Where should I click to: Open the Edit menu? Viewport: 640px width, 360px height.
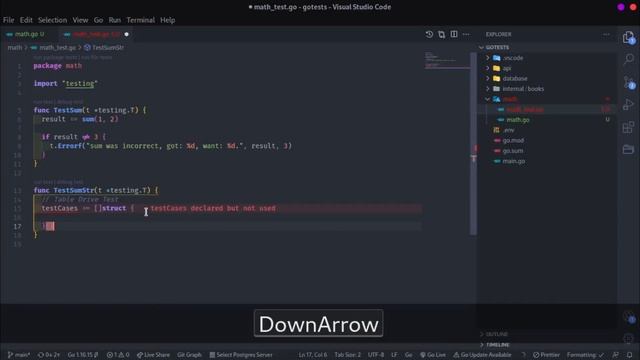point(26,20)
